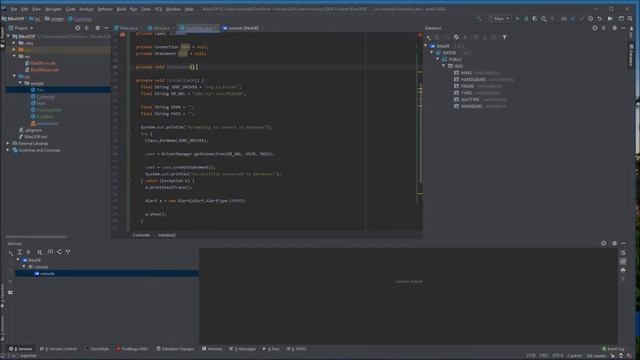Image resolution: width=640 pixels, height=360 pixels.
Task: Collapse the PUBLIC schema in the Database tree
Action: (438, 60)
